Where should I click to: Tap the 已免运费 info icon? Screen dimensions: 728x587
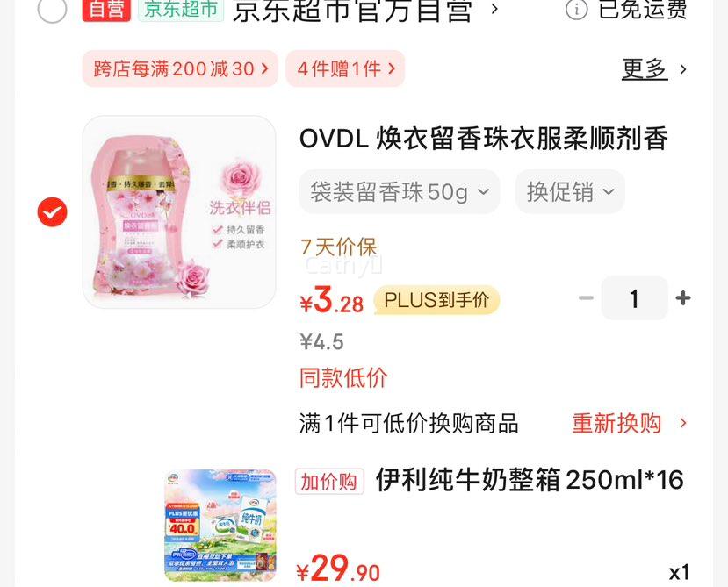(576, 10)
